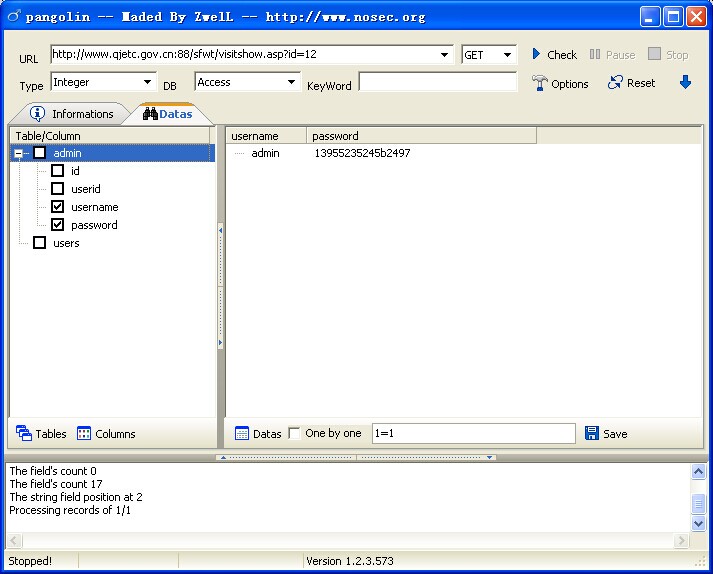
Task: Click the log horizontal scroll left arrow
Action: pyautogui.click(x=14, y=540)
